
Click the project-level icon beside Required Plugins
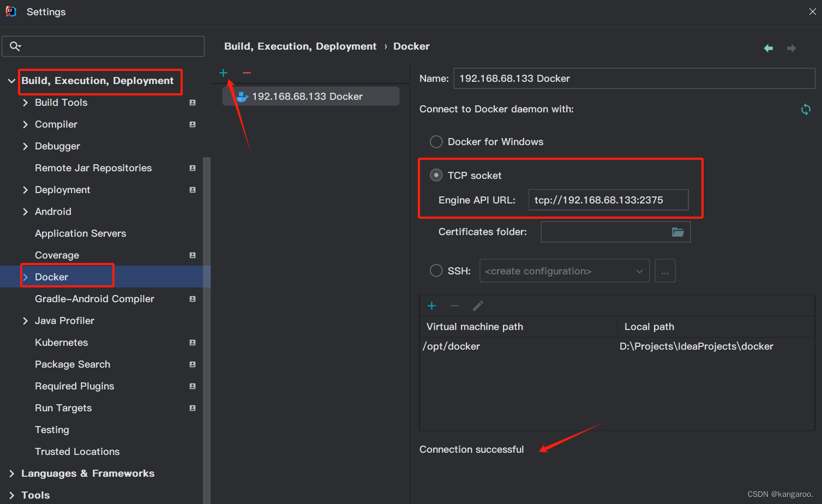[193, 386]
